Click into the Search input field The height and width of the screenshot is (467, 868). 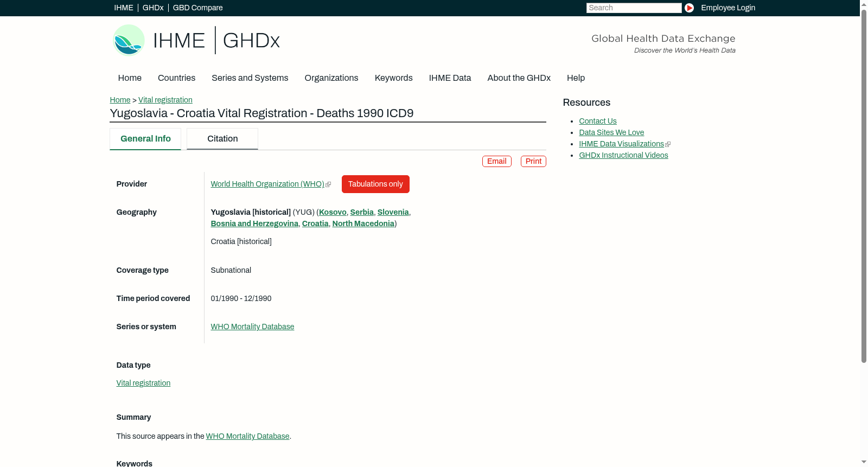634,8
